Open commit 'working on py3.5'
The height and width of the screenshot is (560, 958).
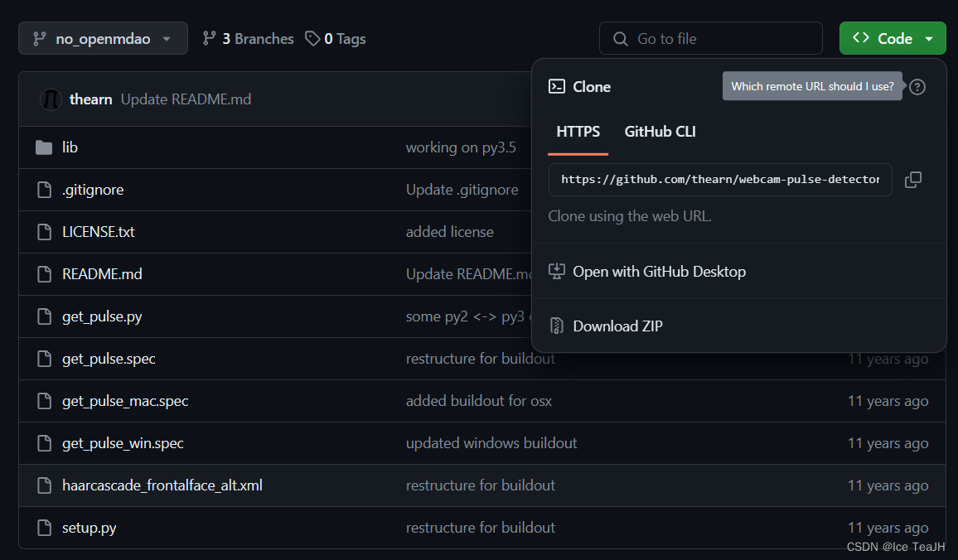pyautogui.click(x=461, y=147)
